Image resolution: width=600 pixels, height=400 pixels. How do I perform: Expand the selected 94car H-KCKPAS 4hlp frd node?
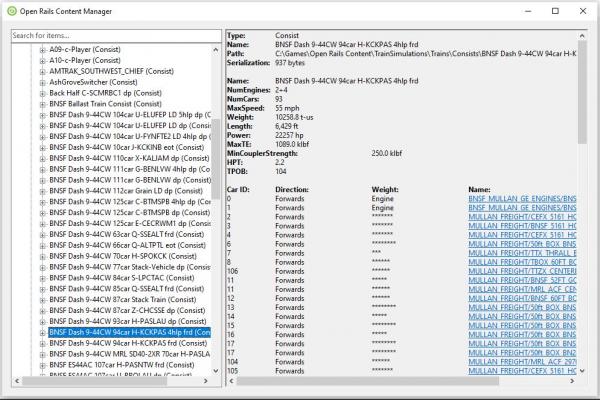click(x=42, y=333)
